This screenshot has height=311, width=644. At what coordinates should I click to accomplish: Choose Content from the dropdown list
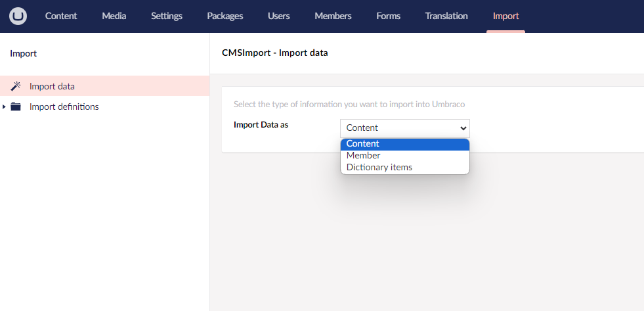coord(404,143)
